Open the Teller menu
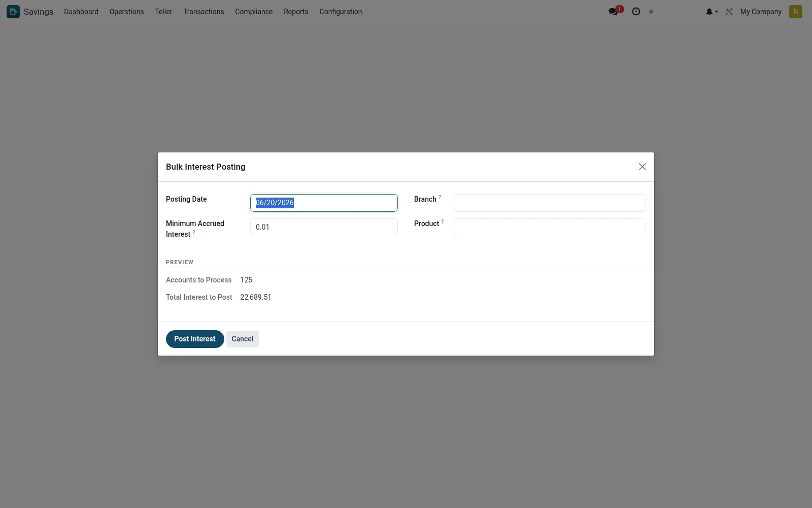 point(163,12)
